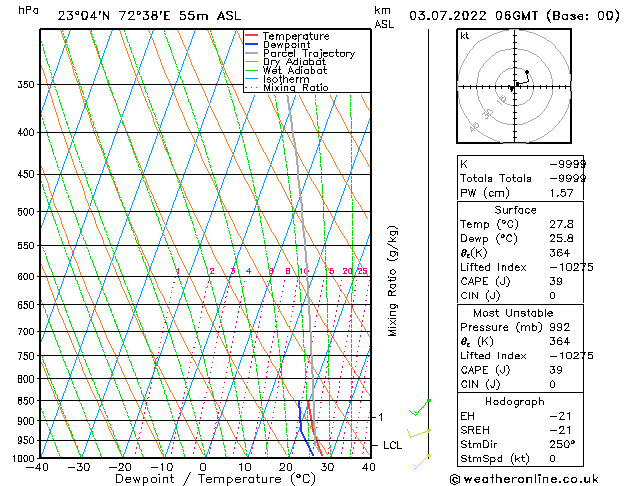This screenshot has height=486, width=629.
Task: Click the red Temperature legend line
Action: tap(251, 36)
